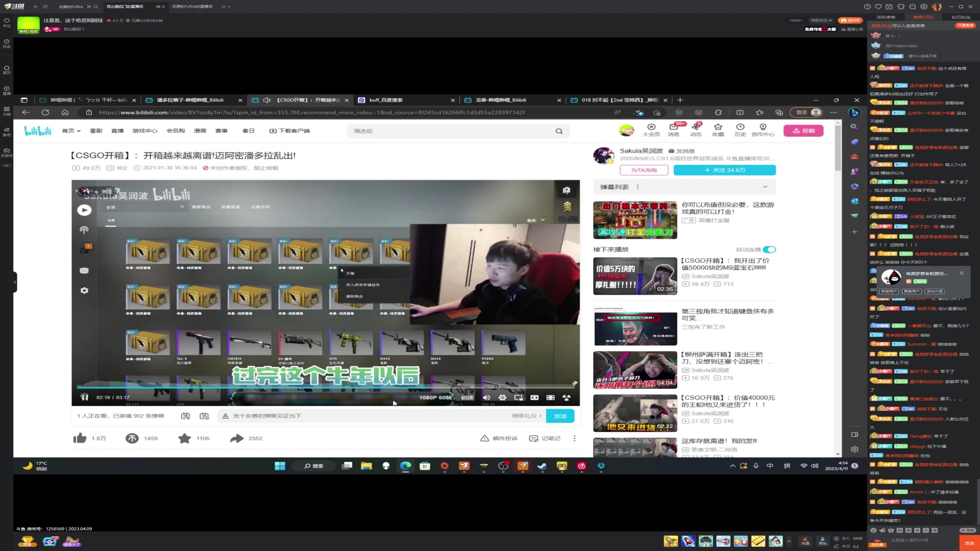Open 游戏中心 in bilibili nav
The height and width of the screenshot is (551, 980).
click(145, 131)
